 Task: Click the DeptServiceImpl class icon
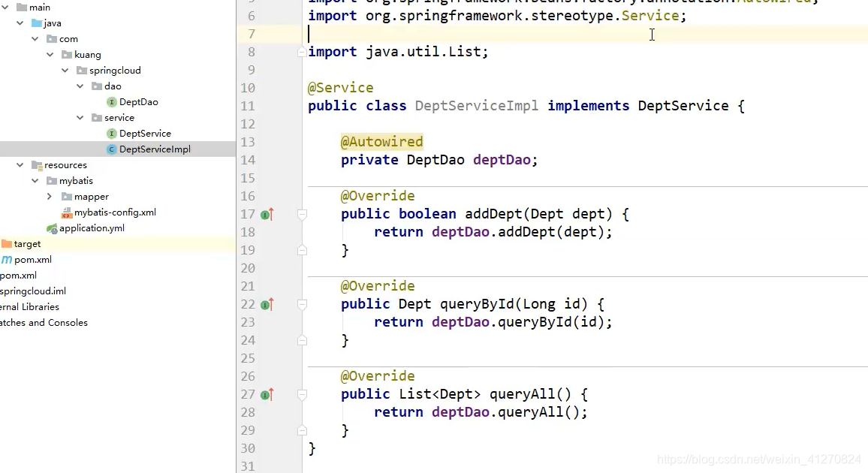tap(111, 149)
